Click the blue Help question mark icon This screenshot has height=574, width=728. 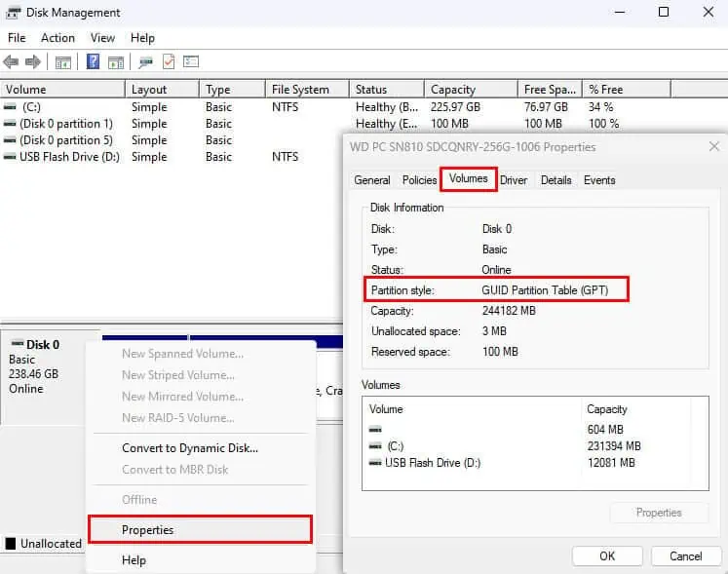tap(93, 62)
